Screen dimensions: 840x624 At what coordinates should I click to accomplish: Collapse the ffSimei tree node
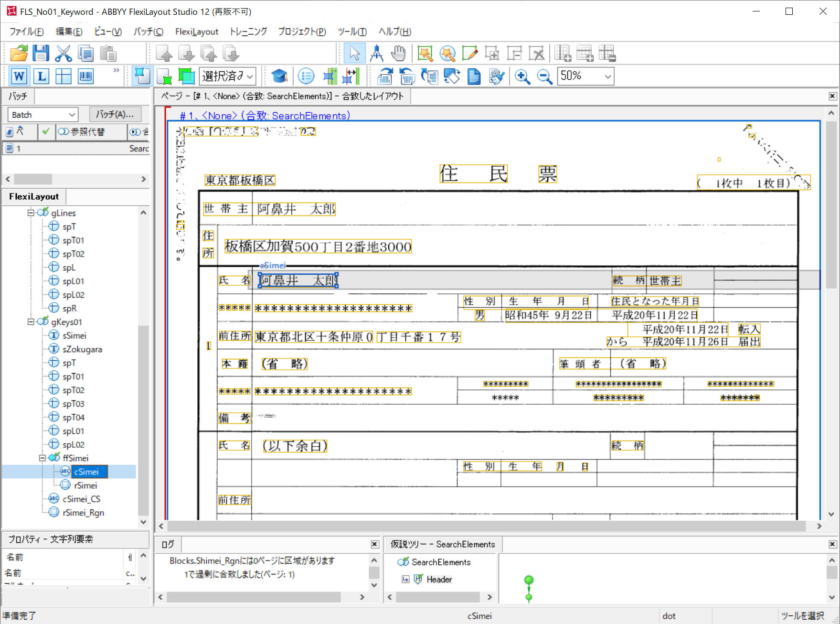click(x=42, y=458)
